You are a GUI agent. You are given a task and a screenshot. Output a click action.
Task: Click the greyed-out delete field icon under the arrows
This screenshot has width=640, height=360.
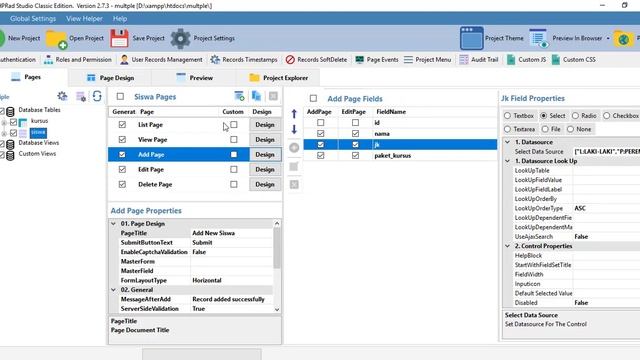tap(294, 184)
